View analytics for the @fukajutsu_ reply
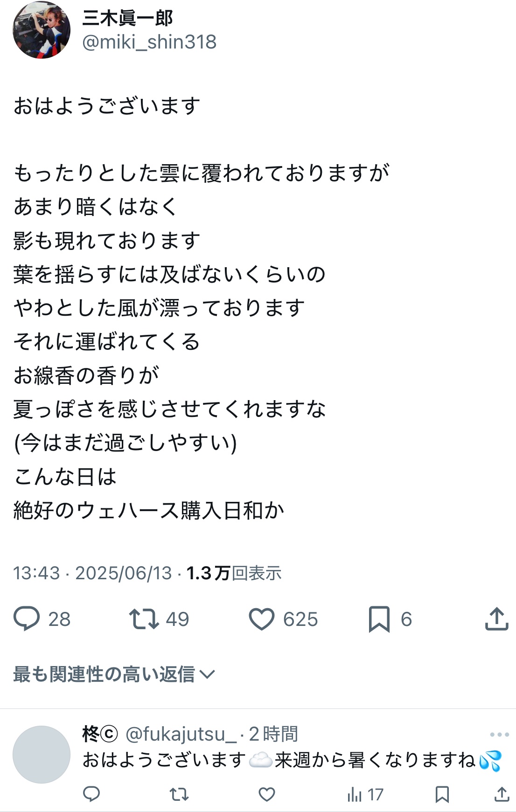This screenshot has height=812, width=516. (365, 794)
